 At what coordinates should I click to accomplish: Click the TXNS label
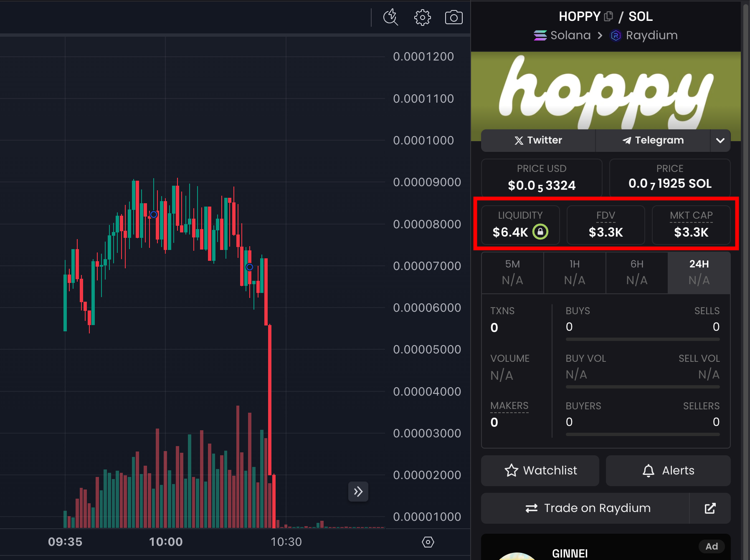pos(502,311)
